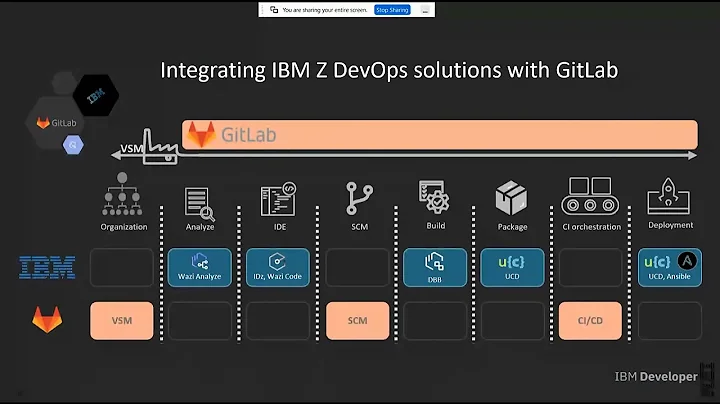This screenshot has height=404, width=720.
Task: Click the blue IBM logo beside the tile rows
Action: 47,267
